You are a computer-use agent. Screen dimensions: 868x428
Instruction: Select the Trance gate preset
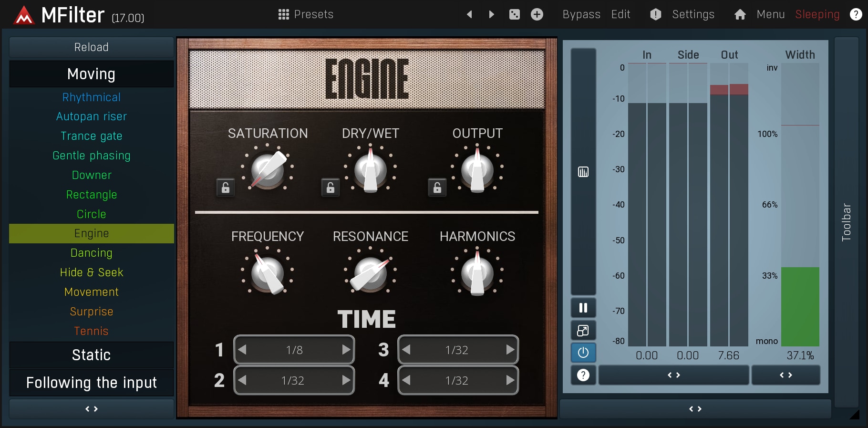pyautogui.click(x=92, y=136)
